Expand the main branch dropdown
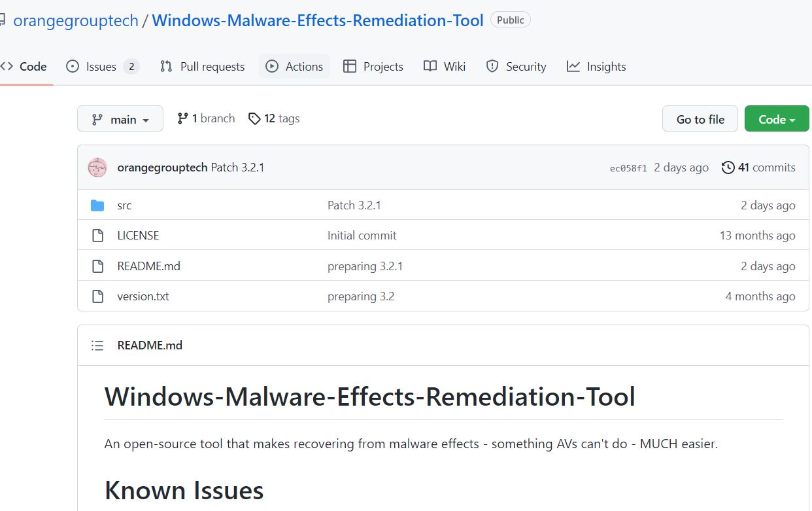812x511 pixels. (x=120, y=119)
